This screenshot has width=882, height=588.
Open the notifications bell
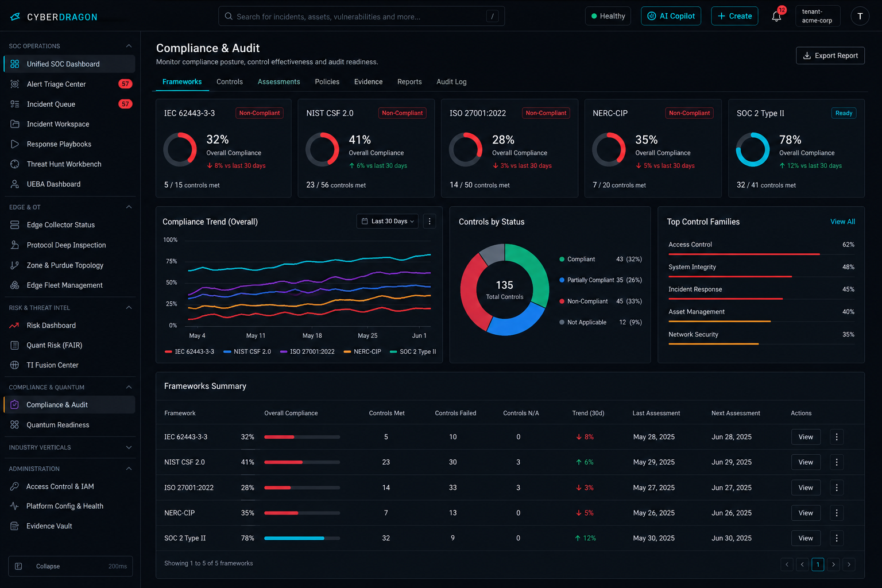tap(776, 16)
